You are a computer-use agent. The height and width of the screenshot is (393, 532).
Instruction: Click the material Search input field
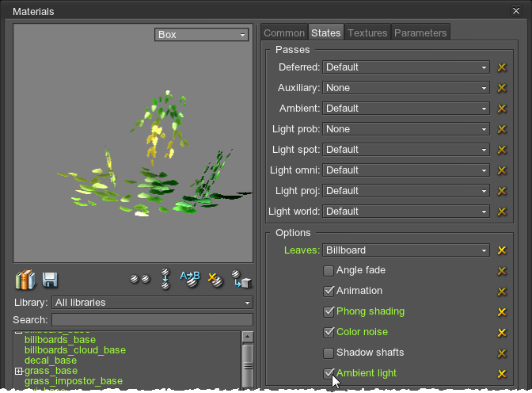152,320
